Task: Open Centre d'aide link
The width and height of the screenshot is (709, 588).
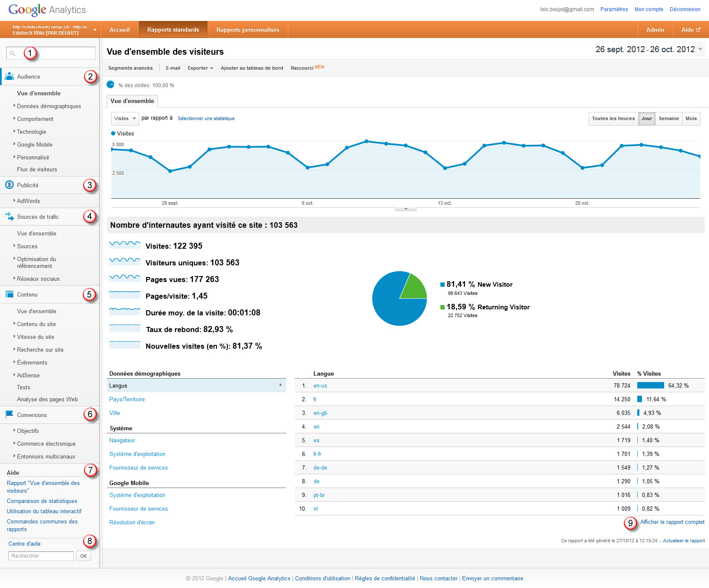Action: pos(24,544)
